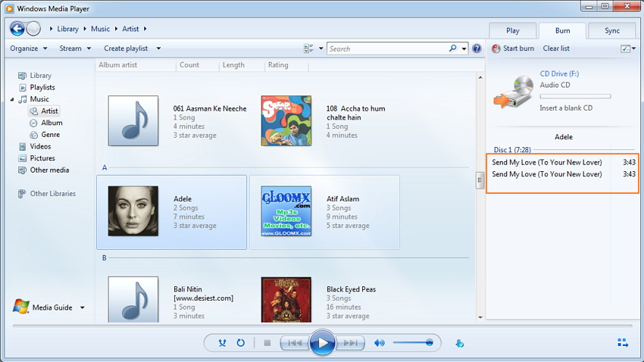This screenshot has width=644, height=362.
Task: Click the search input field
Action: click(x=388, y=48)
